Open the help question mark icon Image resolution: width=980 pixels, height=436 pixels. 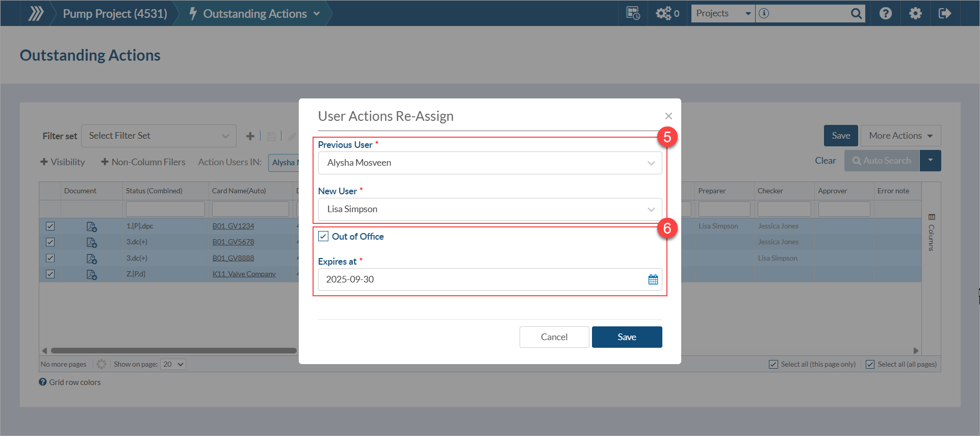click(x=886, y=13)
